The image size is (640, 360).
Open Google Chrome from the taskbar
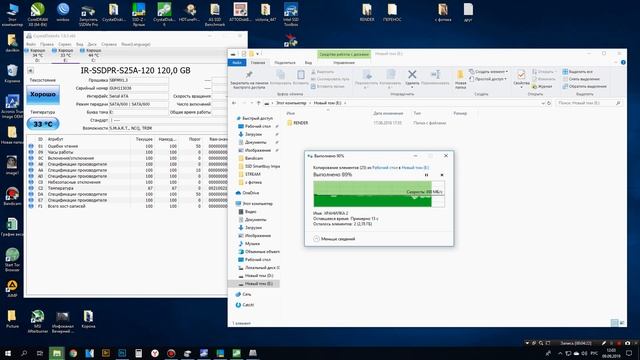pyautogui.click(x=73, y=353)
